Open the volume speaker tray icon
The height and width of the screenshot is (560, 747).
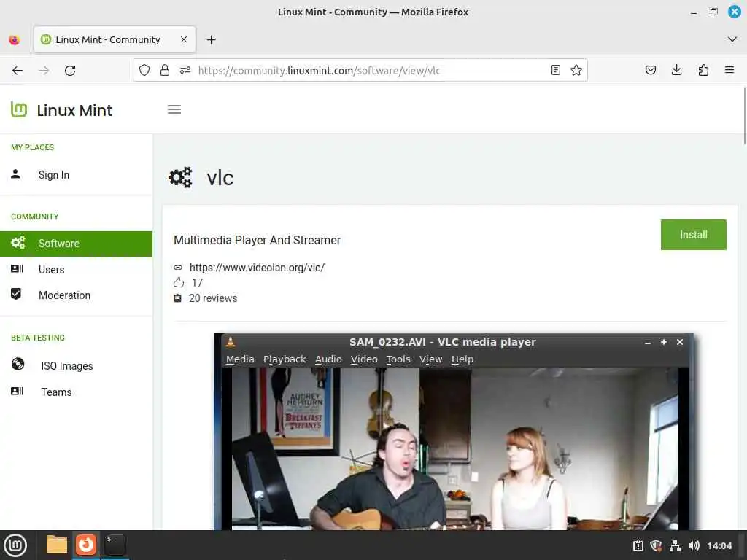694,545
